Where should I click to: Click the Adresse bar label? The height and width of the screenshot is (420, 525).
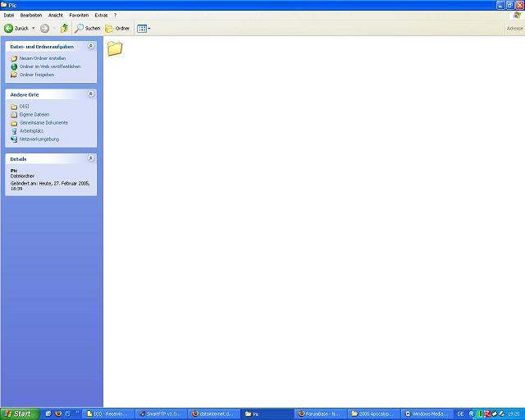pos(514,29)
